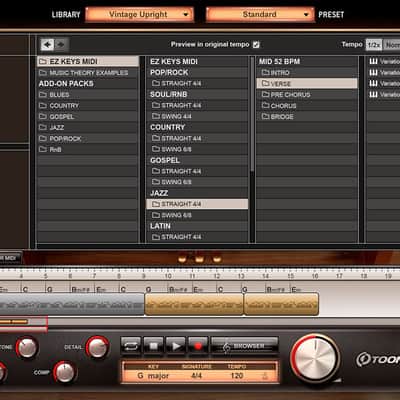400x400 pixels.
Task: Open the Pre Chorus song part folder
Action: 307,95
